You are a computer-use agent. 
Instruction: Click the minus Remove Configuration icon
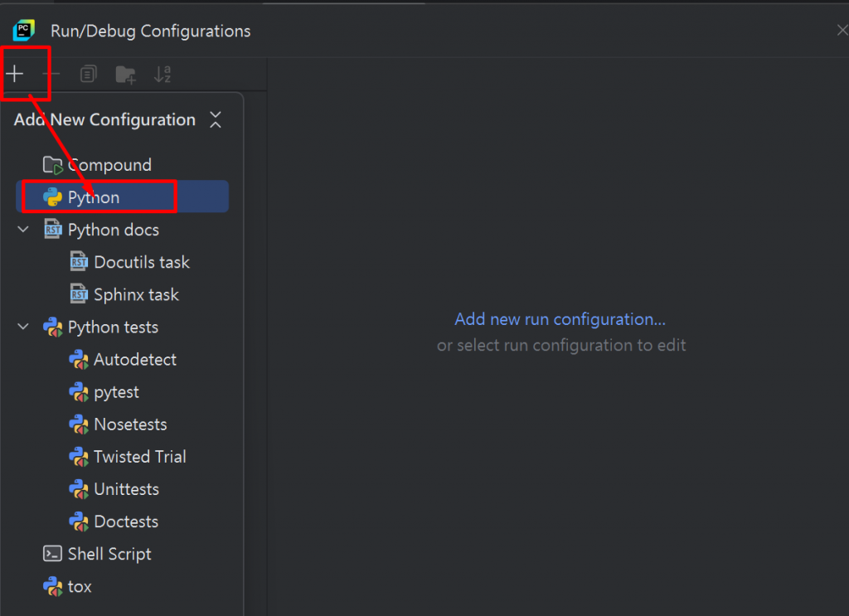tap(51, 74)
